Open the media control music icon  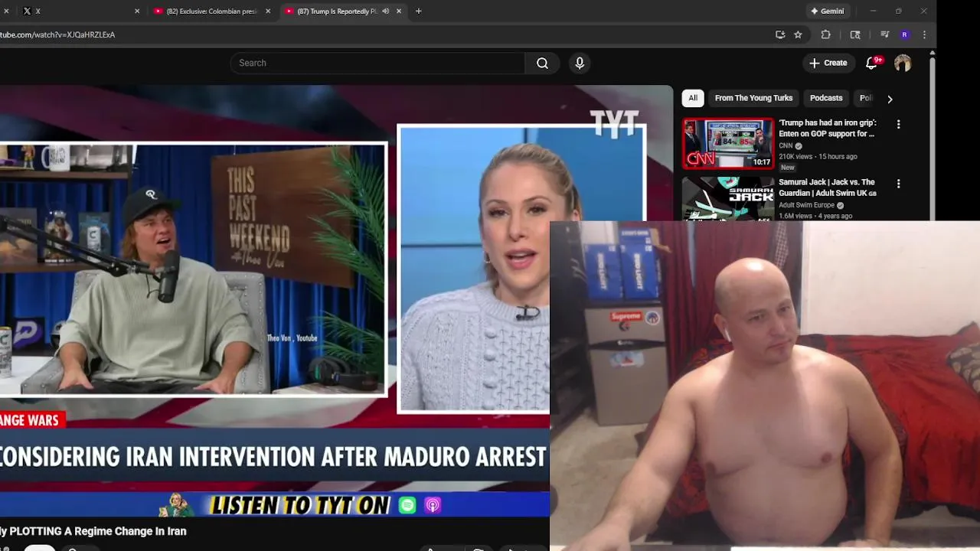click(884, 34)
